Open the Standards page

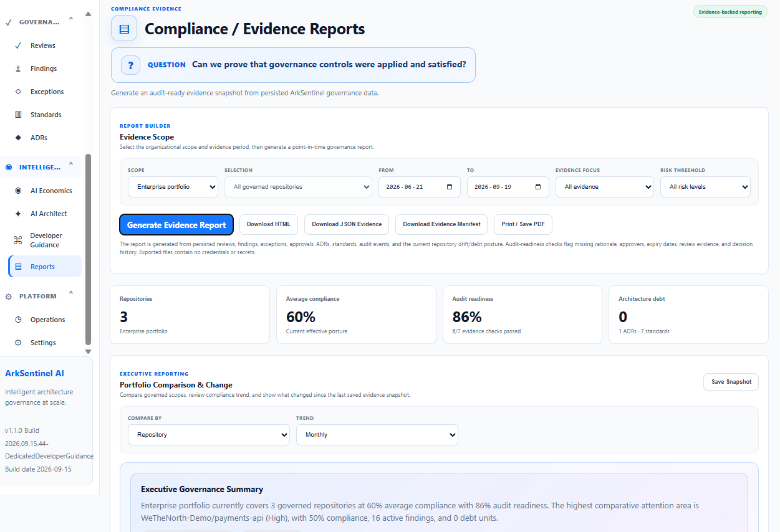45,115
